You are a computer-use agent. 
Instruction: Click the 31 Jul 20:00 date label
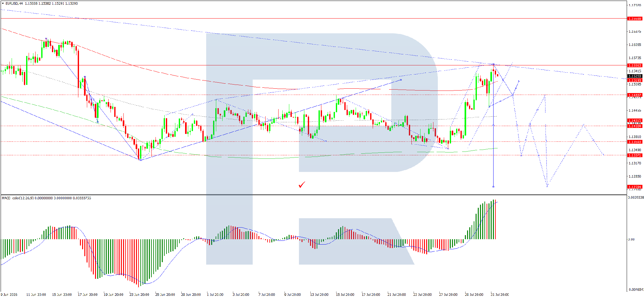500,295
